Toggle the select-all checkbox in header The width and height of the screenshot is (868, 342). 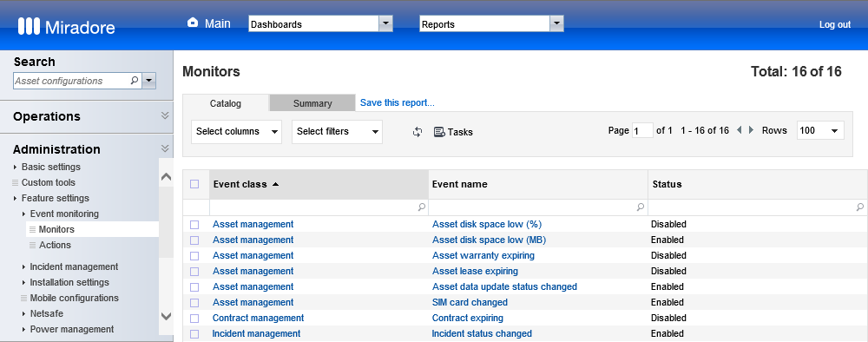(194, 184)
